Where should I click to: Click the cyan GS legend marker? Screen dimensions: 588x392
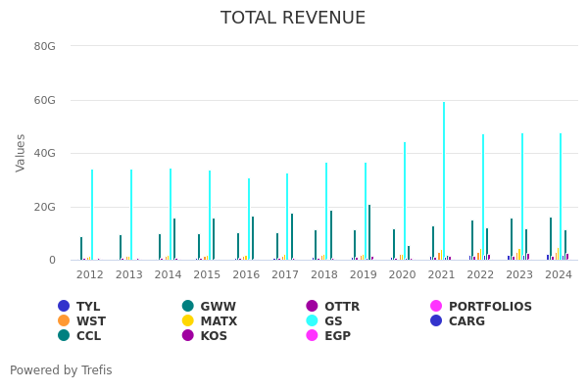point(313,321)
